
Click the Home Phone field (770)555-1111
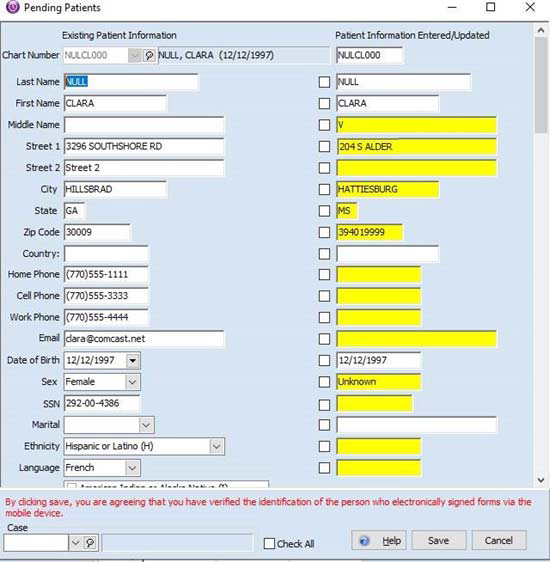click(106, 275)
